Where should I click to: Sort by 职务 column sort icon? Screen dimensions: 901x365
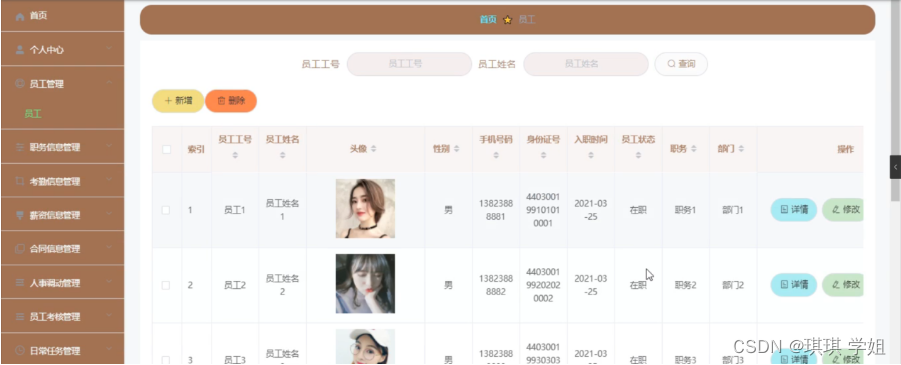[x=694, y=149]
